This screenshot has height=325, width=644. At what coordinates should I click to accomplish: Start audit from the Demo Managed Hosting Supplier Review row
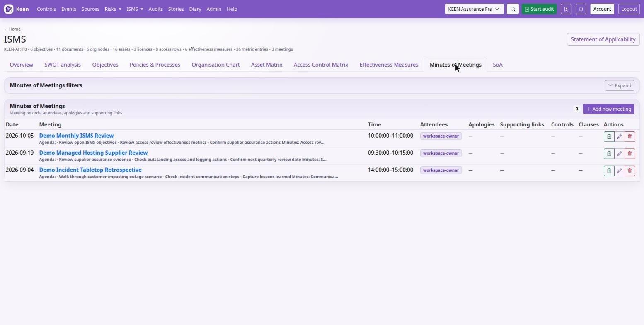tap(609, 154)
